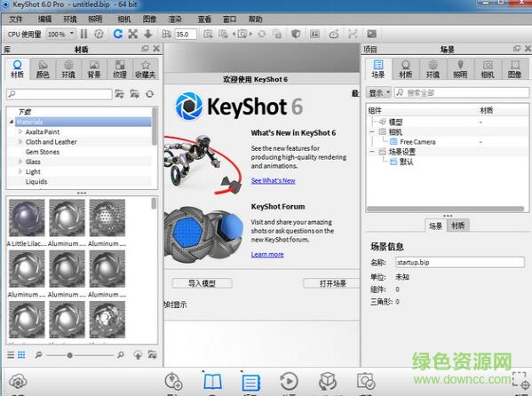This screenshot has width=532, height=396.
Task: Close the 材质 library panel
Action: (156, 49)
